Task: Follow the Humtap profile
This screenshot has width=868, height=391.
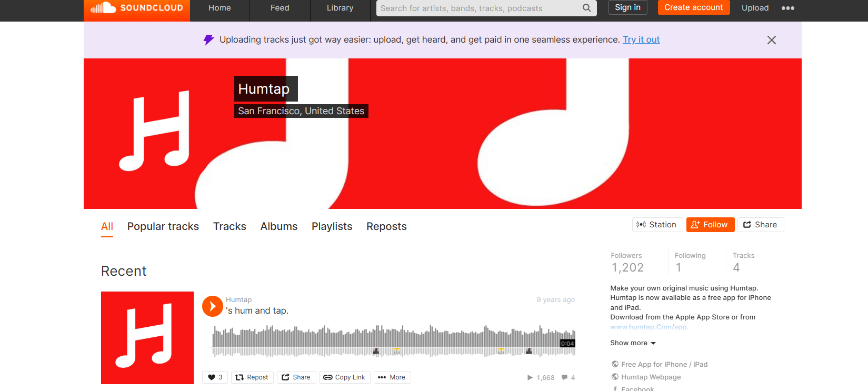Action: click(x=710, y=225)
